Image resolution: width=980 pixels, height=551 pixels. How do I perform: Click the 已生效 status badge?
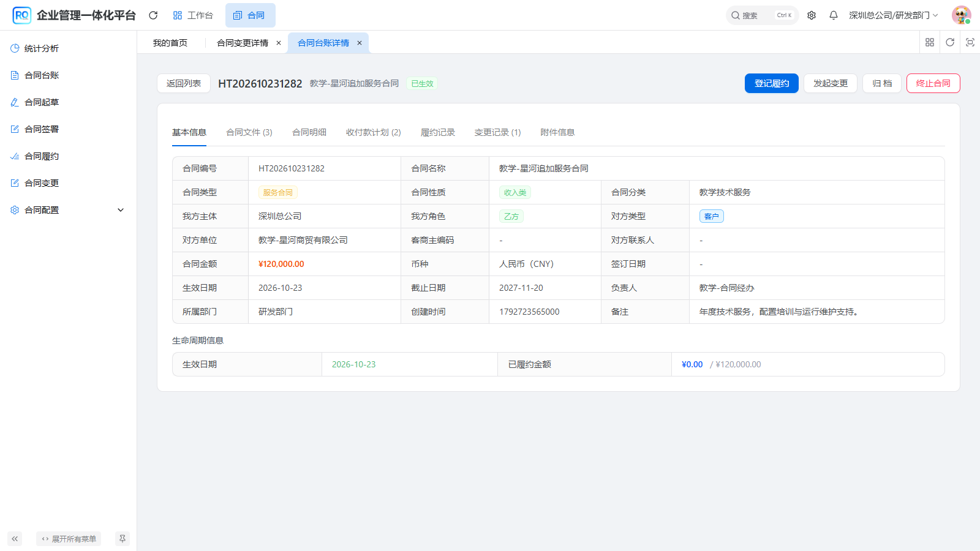tap(422, 84)
